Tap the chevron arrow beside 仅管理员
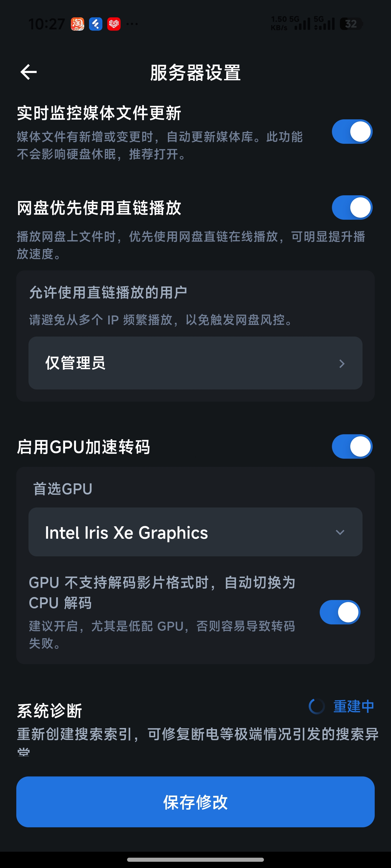The width and height of the screenshot is (391, 868). pos(342,363)
